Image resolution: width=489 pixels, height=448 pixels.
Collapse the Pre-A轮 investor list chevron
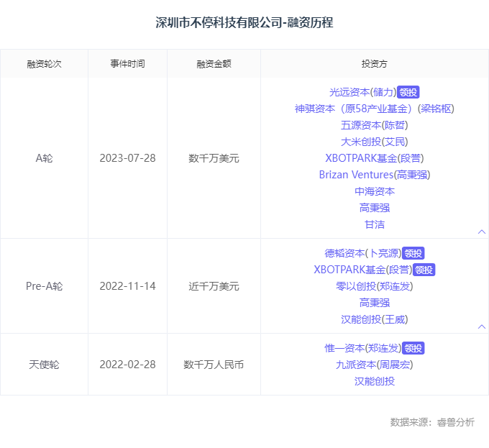click(482, 326)
